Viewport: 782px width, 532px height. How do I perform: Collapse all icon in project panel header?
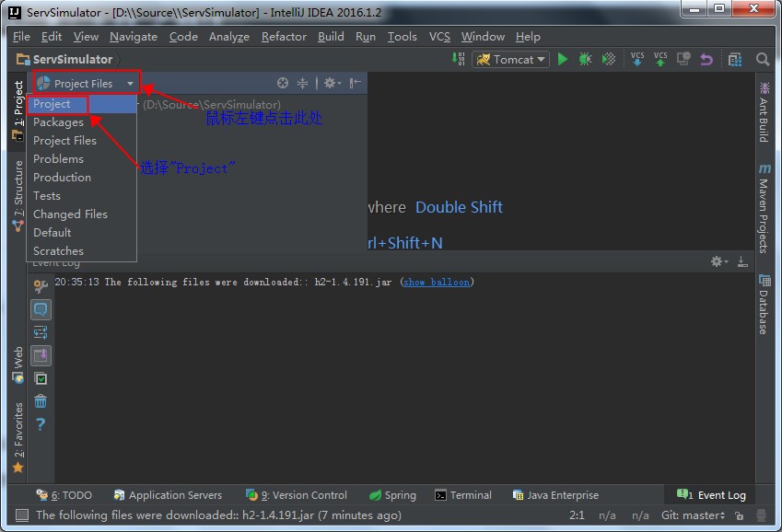click(302, 83)
